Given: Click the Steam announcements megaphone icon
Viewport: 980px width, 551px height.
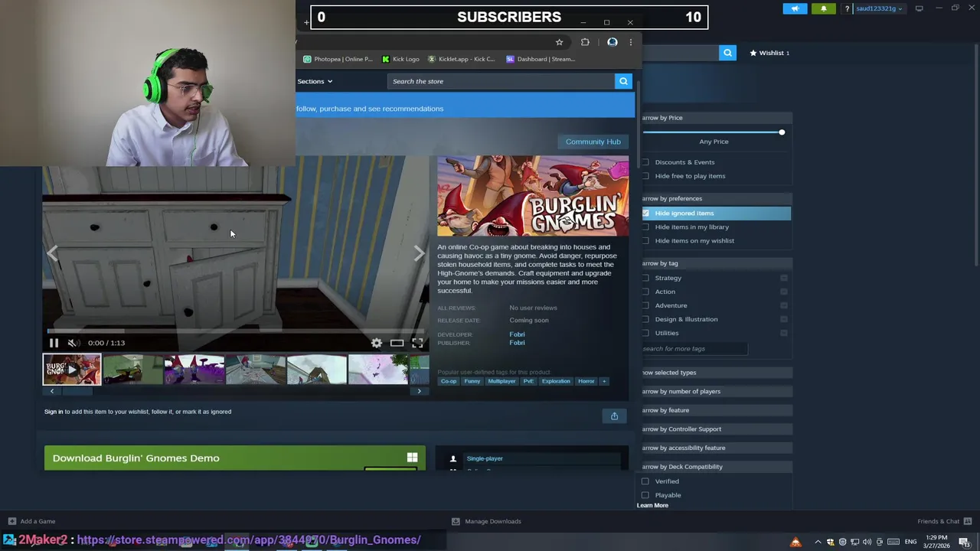Looking at the screenshot, I should click(x=795, y=8).
